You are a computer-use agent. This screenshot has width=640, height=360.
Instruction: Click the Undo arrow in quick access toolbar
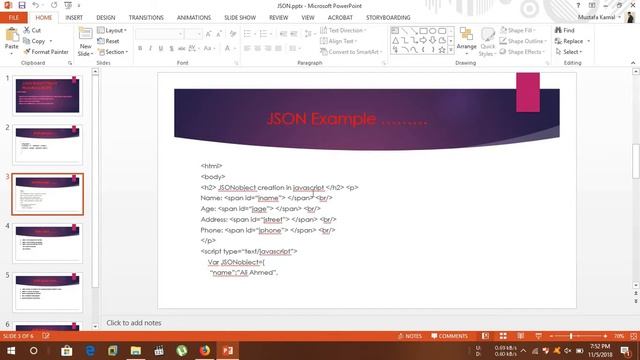click(x=36, y=5)
